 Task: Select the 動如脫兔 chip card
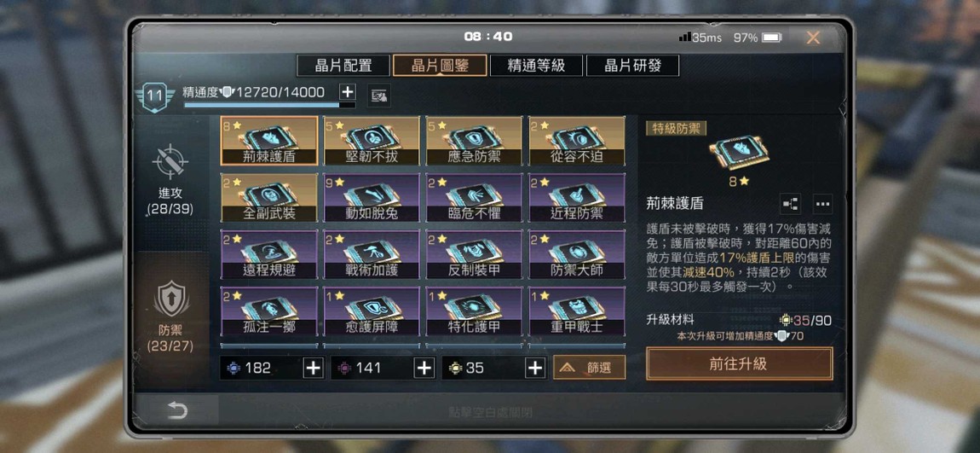[372, 198]
